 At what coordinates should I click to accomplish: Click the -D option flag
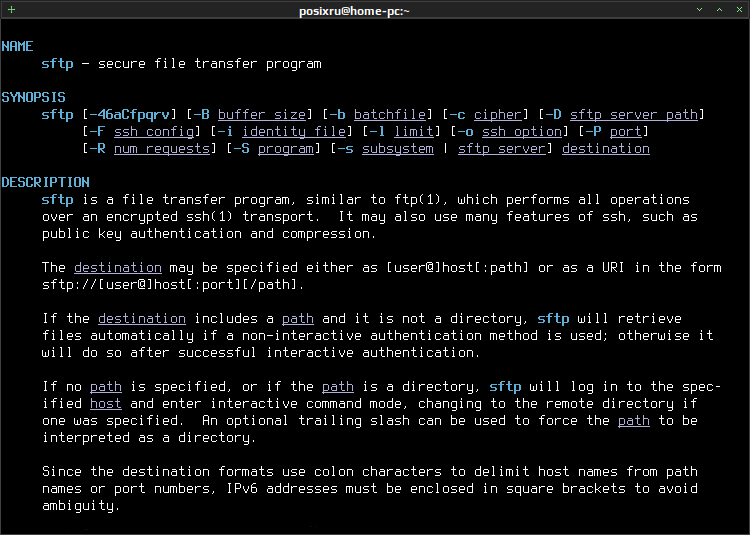tap(554, 115)
